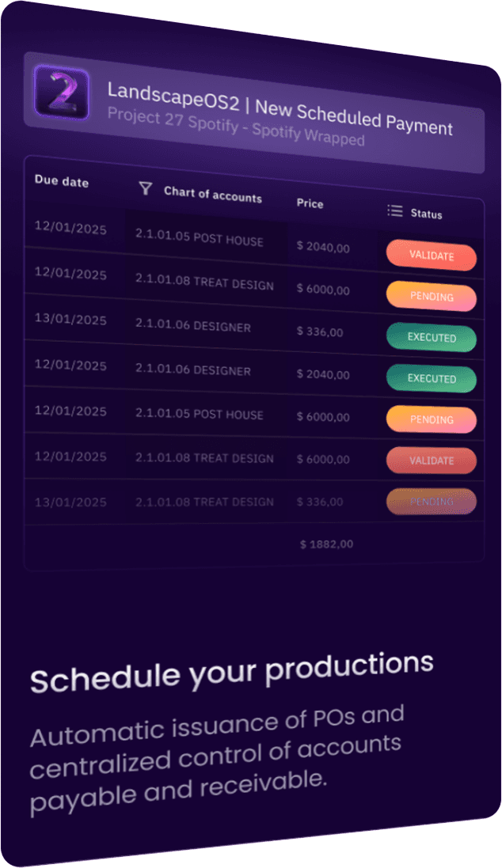
Task: Click the Status list icon
Action: coord(395,211)
